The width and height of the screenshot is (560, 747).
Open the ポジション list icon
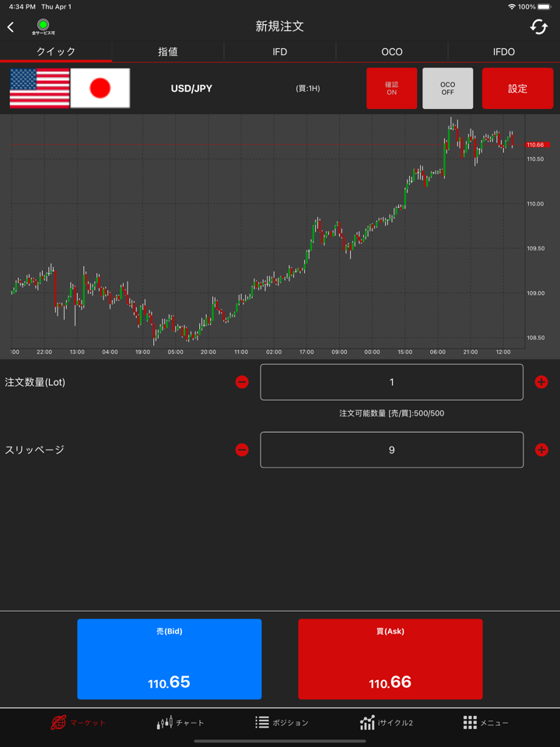(262, 722)
